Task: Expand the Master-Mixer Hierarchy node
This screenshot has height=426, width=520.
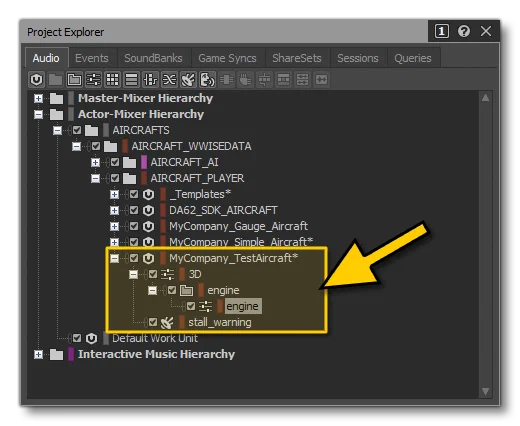Action: [x=38, y=98]
